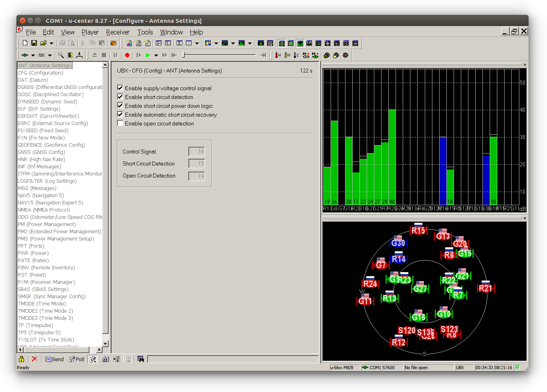The image size is (547, 392).
Task: Click the debug bug icon
Action: pyautogui.click(x=70, y=55)
